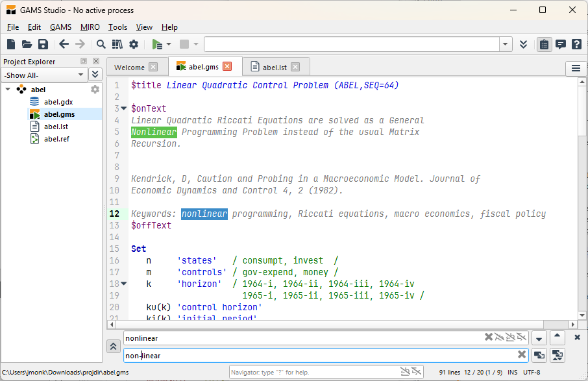Screen dimensions: 588x381
Task: Select abel.gdx in the project explorer
Action: click(x=58, y=102)
